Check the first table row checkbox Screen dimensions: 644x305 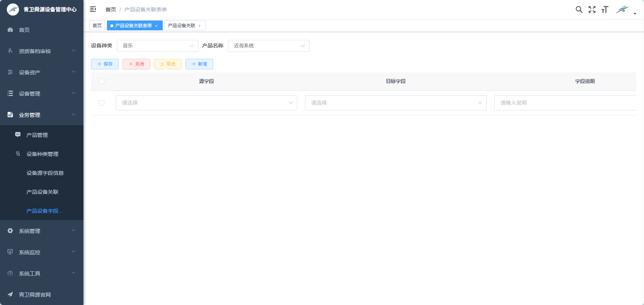102,103
